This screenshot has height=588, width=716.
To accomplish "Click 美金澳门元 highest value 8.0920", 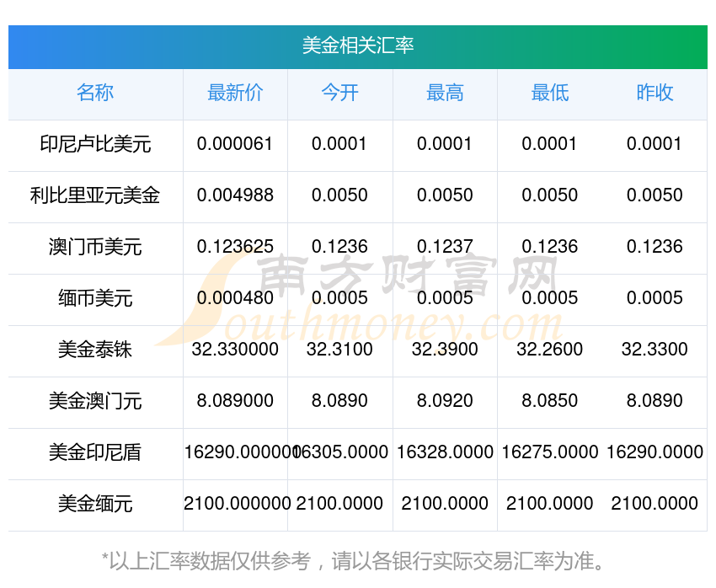I will [x=445, y=401].
